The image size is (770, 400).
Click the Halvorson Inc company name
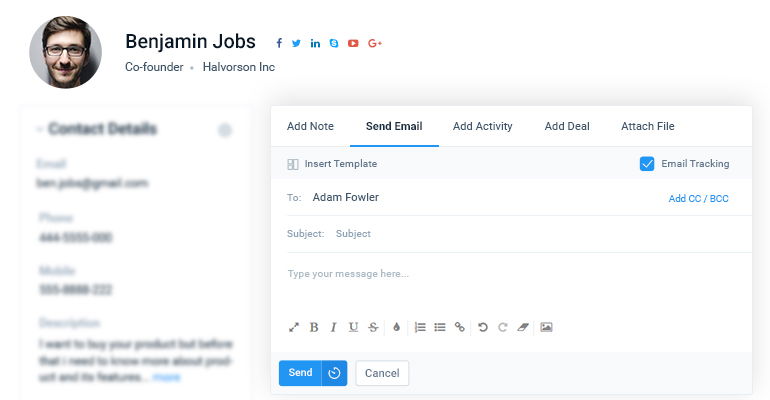[239, 67]
